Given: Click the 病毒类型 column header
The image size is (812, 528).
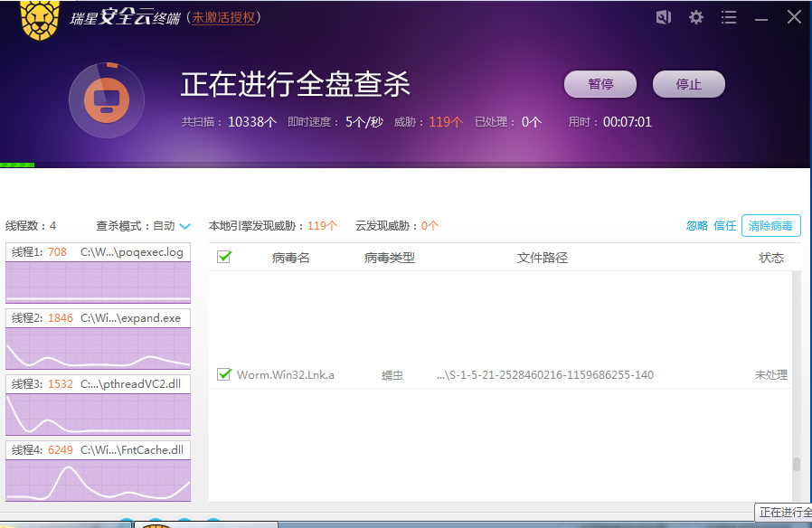Looking at the screenshot, I should click(x=390, y=258).
